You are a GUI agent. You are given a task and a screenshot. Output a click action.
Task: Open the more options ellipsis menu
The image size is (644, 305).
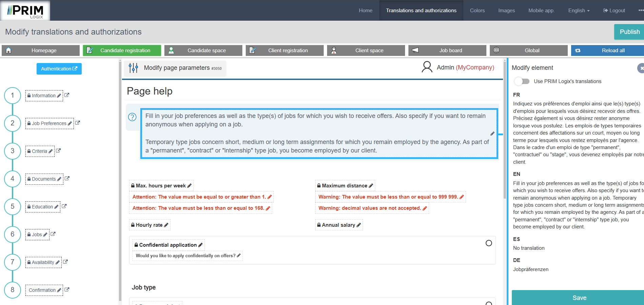[x=641, y=11]
